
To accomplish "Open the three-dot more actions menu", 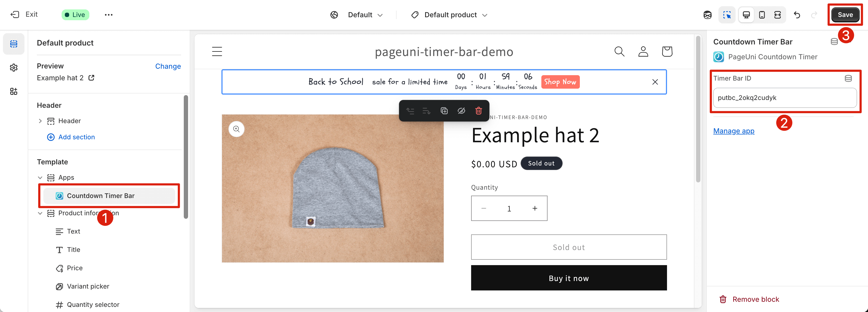I will [x=108, y=15].
